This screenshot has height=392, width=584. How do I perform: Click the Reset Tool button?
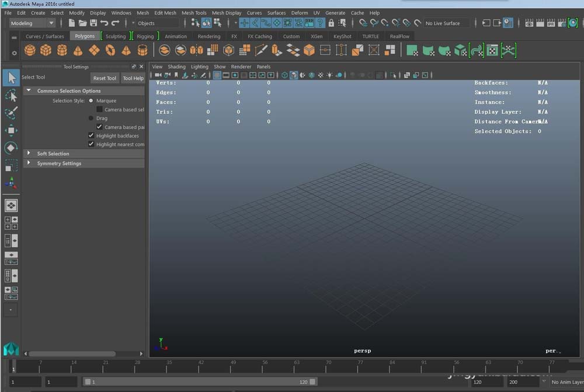pyautogui.click(x=105, y=78)
